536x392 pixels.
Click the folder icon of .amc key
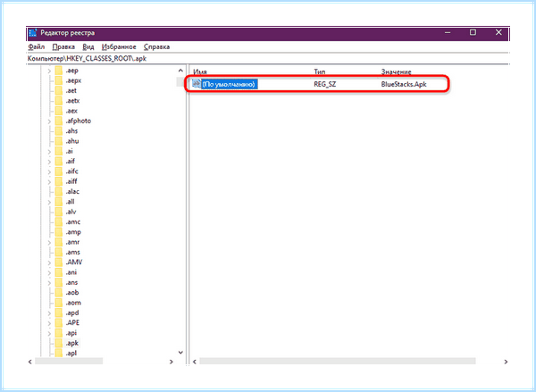coord(59,222)
